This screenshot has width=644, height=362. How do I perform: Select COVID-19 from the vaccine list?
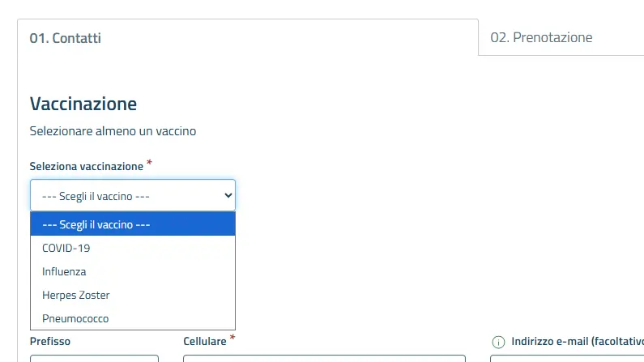pos(66,248)
